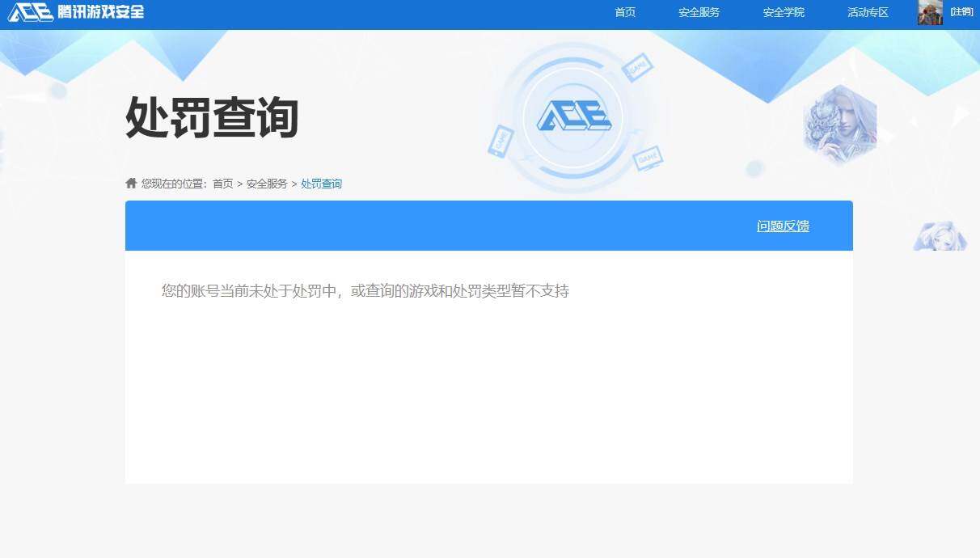Click the faded character artwork at far right
This screenshot has width=980, height=558.
940,236
